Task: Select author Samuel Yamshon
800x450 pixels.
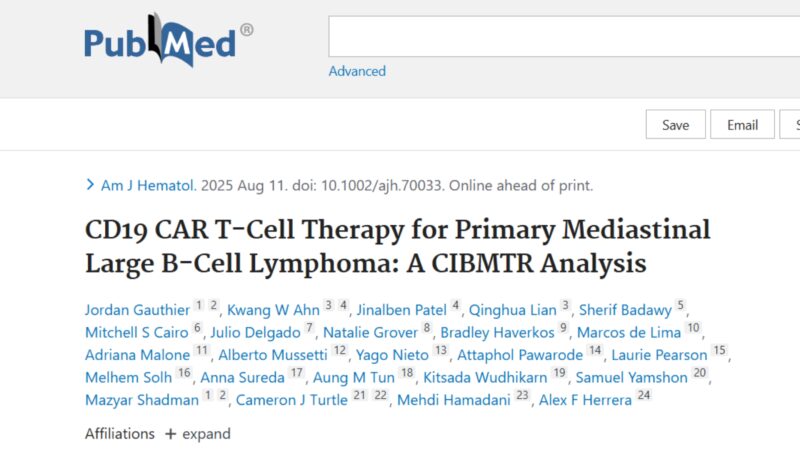Action: point(632,377)
